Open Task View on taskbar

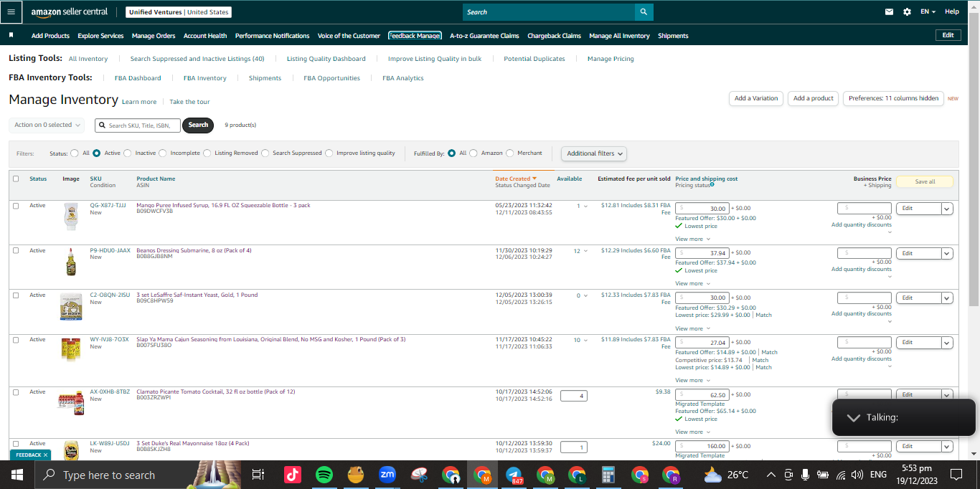(x=258, y=475)
